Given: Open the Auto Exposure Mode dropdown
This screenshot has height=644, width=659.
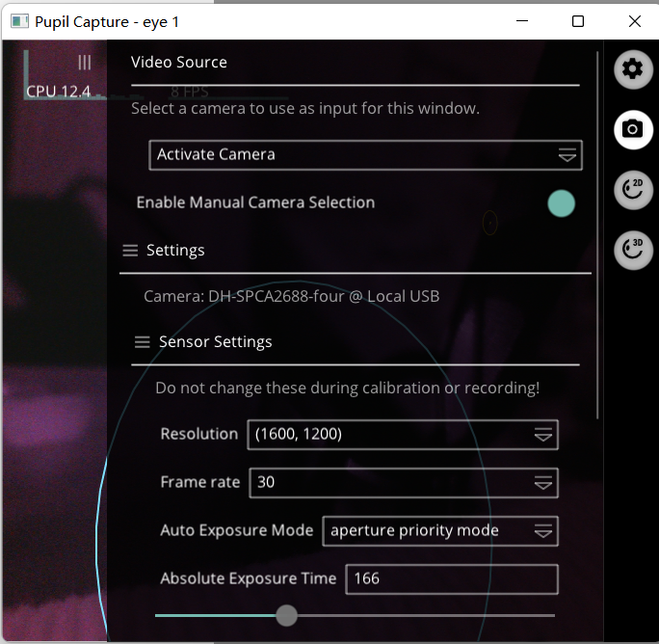Looking at the screenshot, I should tap(440, 531).
